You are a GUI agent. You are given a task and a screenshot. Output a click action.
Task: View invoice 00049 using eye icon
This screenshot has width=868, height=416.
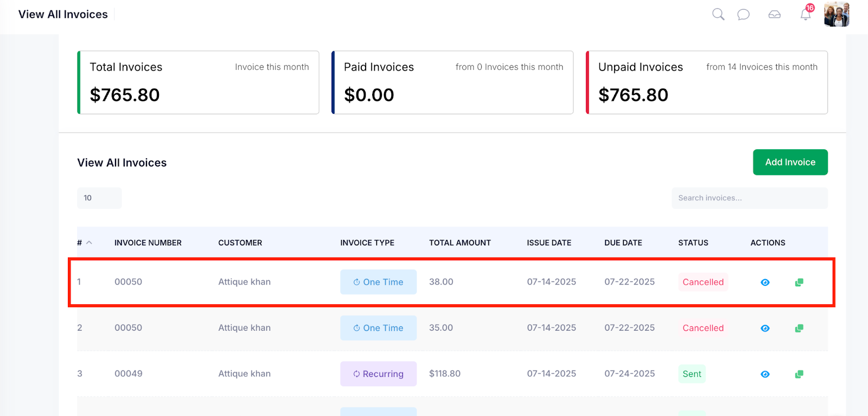765,374
